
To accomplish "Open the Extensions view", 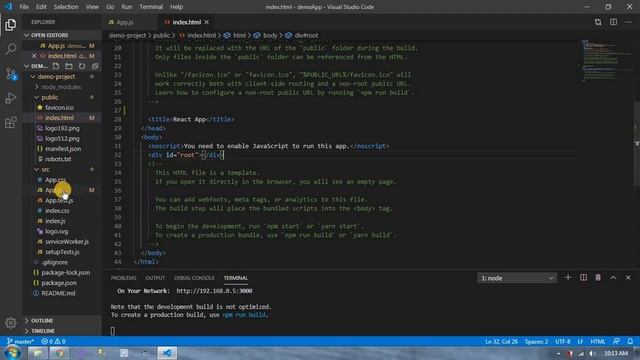I will [11, 122].
